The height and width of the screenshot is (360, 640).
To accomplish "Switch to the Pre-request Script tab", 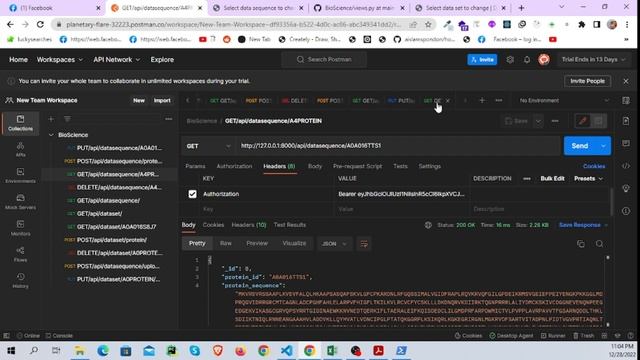I will (357, 166).
